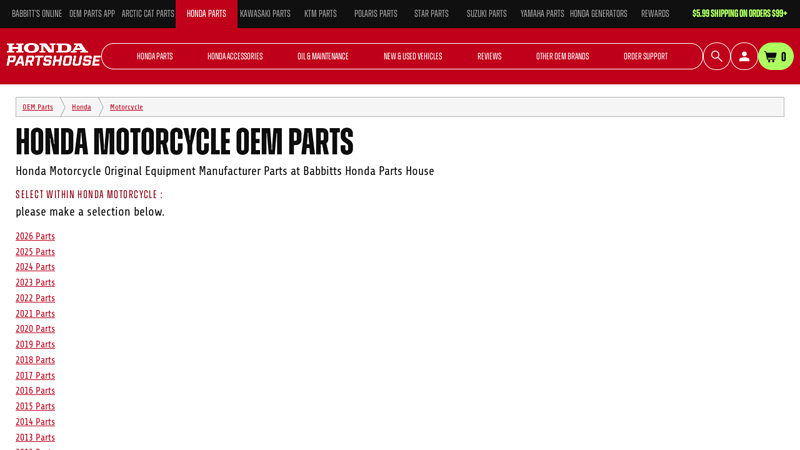The width and height of the screenshot is (800, 450).
Task: View the shopping cart button
Action: [776, 56]
